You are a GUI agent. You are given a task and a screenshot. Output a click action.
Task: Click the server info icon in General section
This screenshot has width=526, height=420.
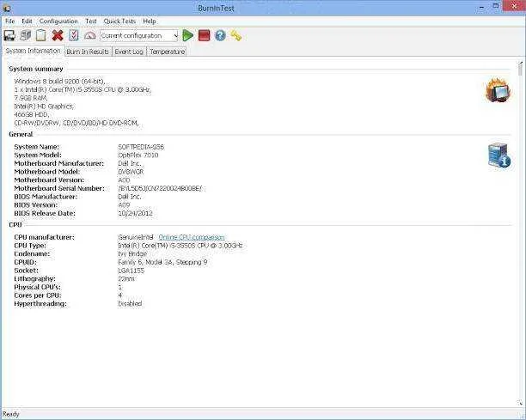click(499, 155)
